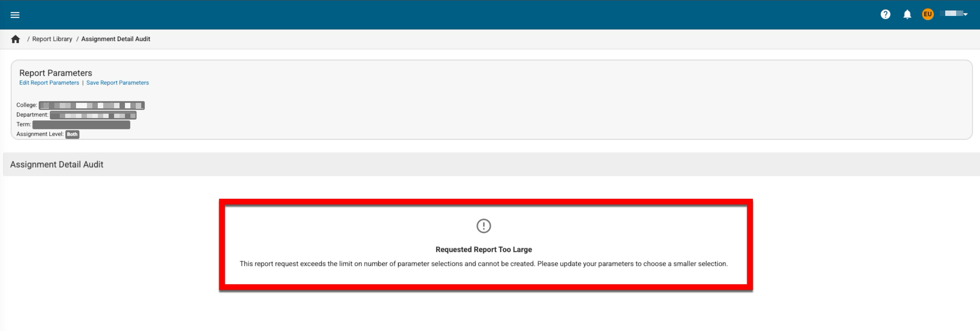Click the orange EU user avatar
The height and width of the screenshot is (331, 980).
(927, 14)
